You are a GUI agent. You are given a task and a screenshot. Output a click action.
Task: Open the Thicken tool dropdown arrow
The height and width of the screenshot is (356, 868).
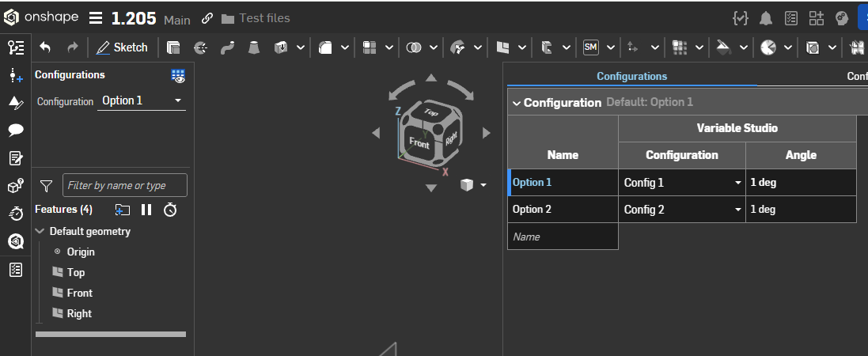pos(301,48)
